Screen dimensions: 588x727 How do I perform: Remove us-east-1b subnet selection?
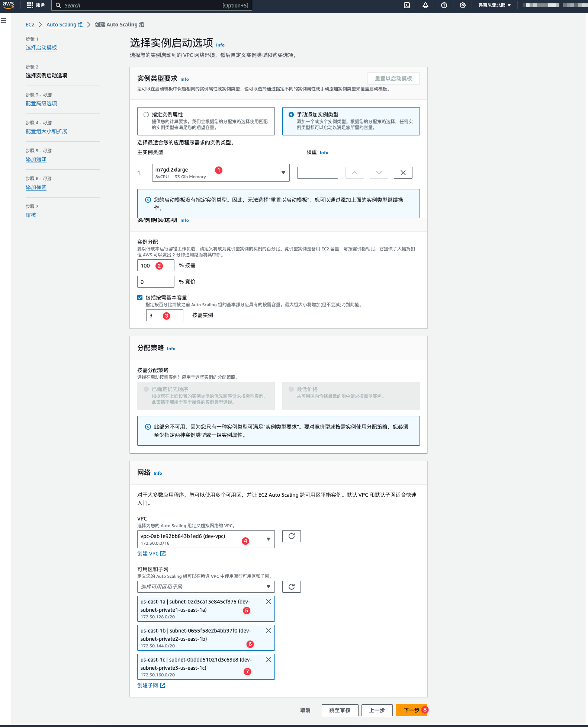tap(269, 631)
